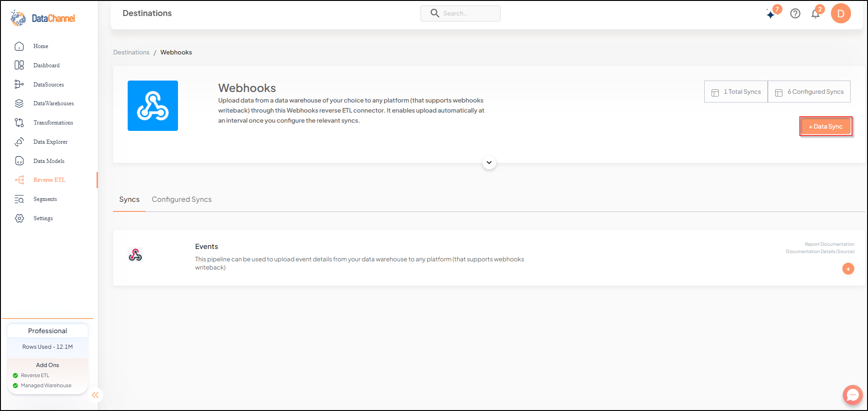Image resolution: width=868 pixels, height=411 pixels.
Task: Select Transformations menu label
Action: pyautogui.click(x=53, y=123)
